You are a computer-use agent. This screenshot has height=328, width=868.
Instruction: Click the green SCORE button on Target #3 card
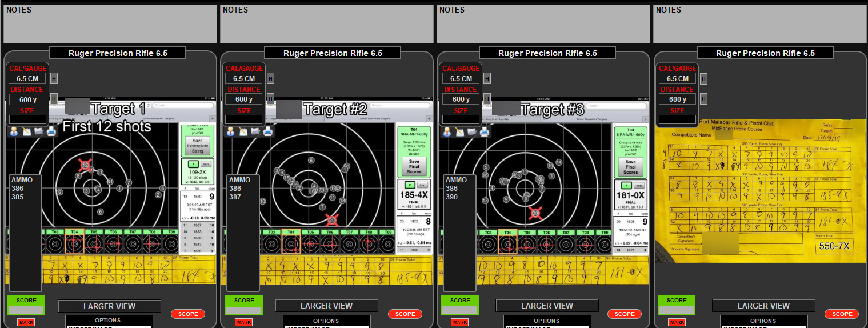460,305
